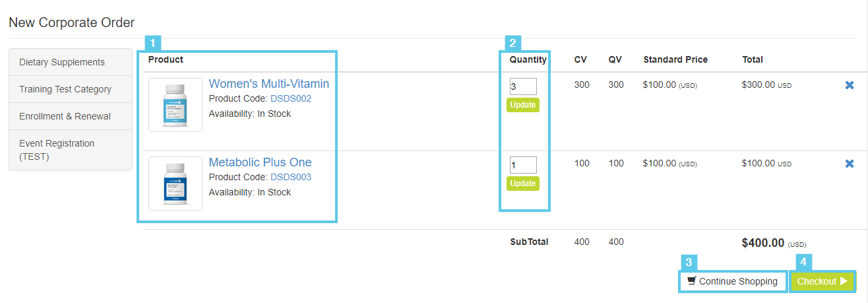Remove Women's Multi-Vitamin with the X icon

(850, 85)
